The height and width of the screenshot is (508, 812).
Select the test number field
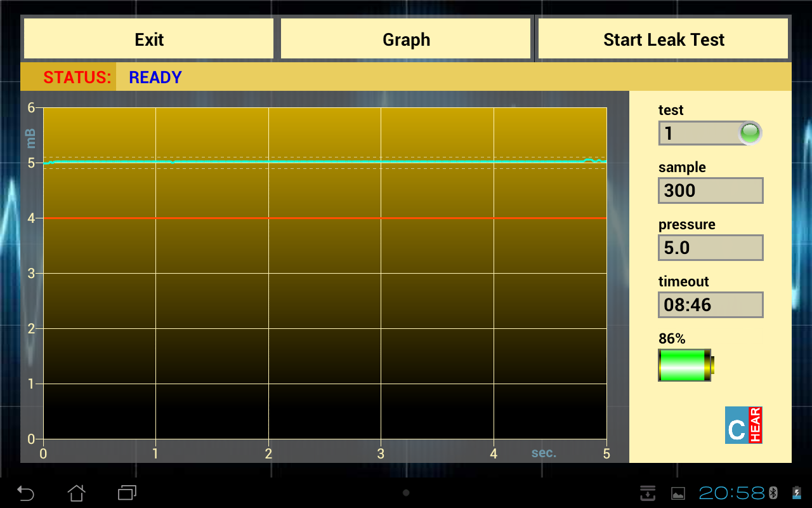(710, 133)
